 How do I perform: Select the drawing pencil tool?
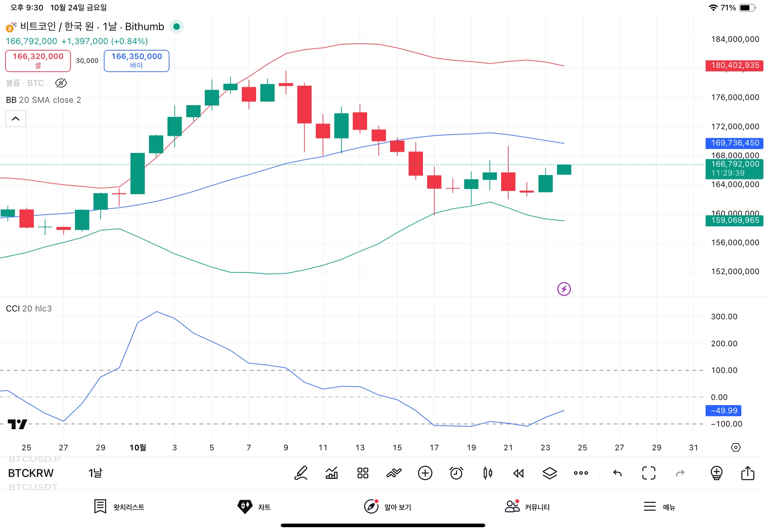tap(301, 473)
